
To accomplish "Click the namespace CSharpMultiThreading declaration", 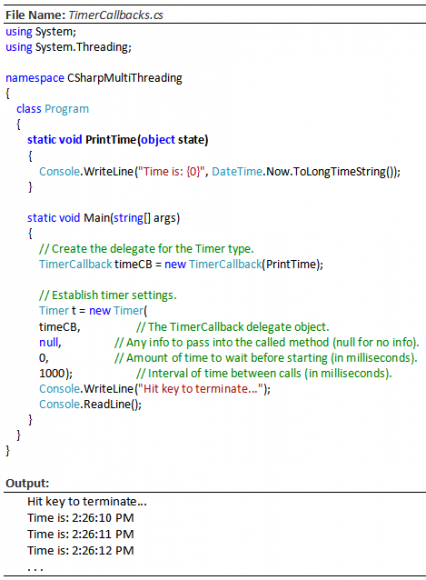I will (x=94, y=78).
